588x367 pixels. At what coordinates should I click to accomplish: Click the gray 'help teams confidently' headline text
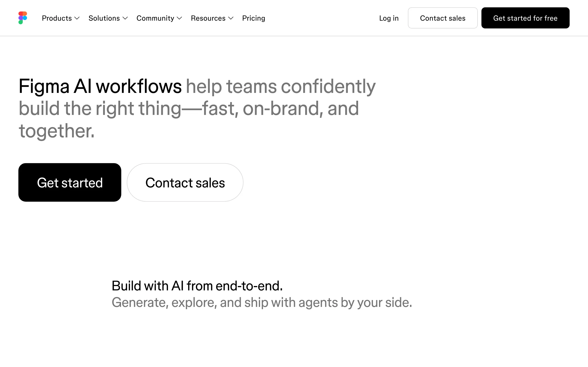point(281,86)
